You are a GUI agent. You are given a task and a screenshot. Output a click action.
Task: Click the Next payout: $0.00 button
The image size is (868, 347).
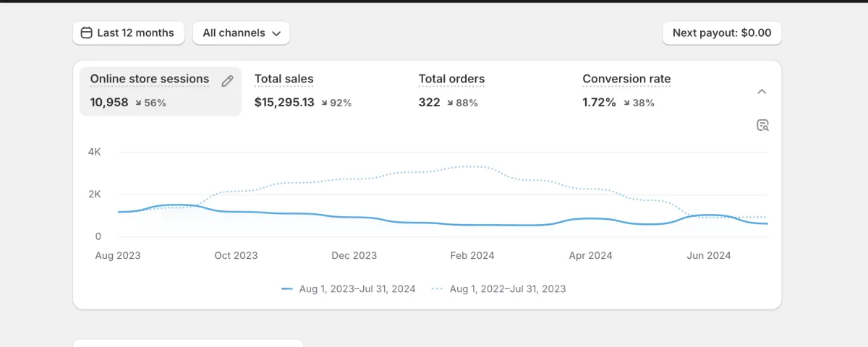(722, 33)
